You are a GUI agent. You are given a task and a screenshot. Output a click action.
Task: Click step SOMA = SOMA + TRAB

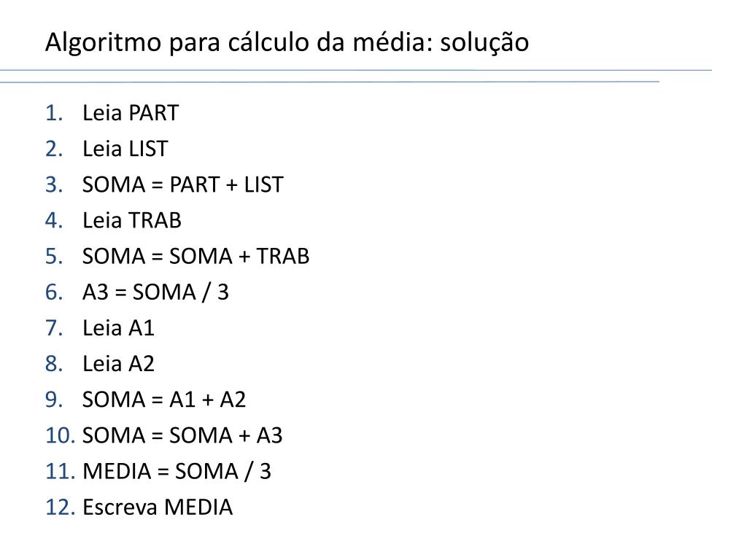(x=196, y=256)
